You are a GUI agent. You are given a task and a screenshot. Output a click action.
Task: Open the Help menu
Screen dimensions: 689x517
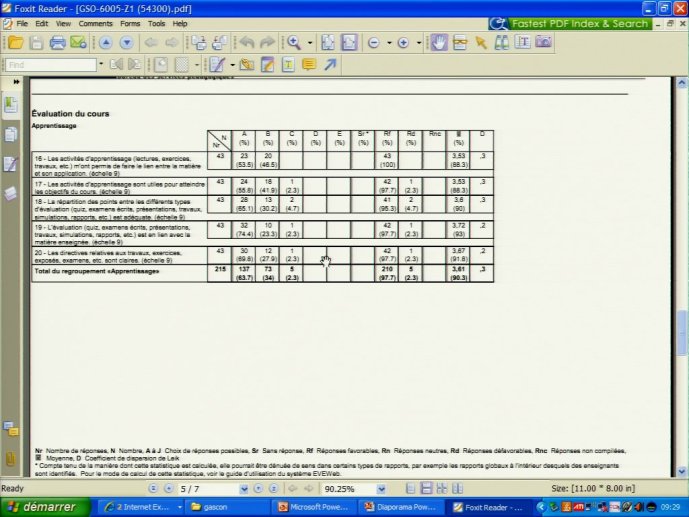pos(180,23)
